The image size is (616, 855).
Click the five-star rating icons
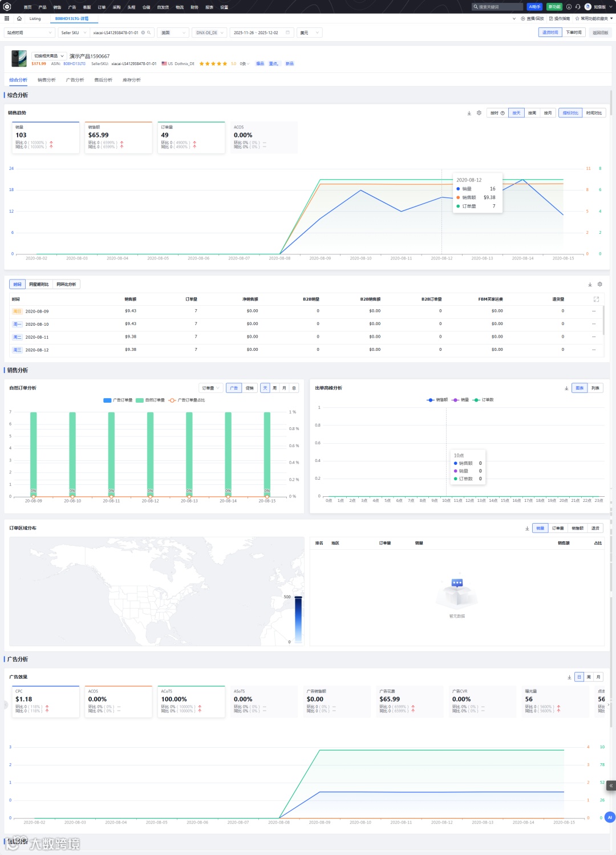[213, 63]
